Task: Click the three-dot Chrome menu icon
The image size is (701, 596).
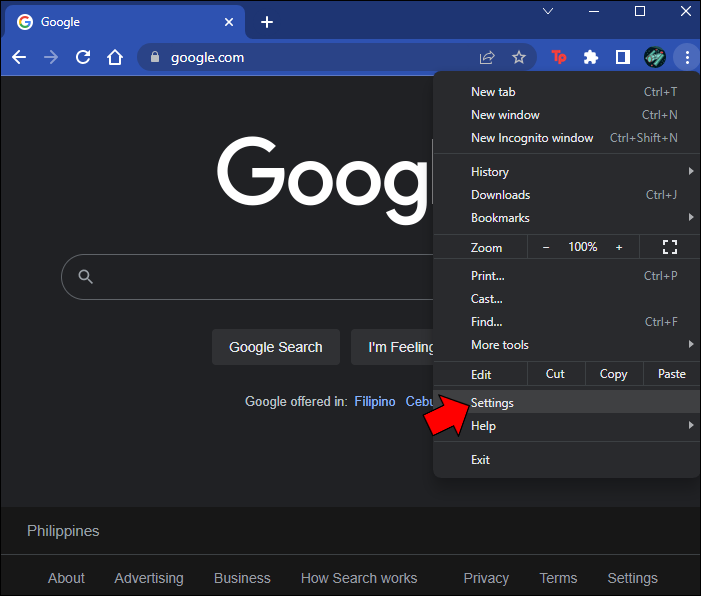Action: pyautogui.click(x=687, y=57)
